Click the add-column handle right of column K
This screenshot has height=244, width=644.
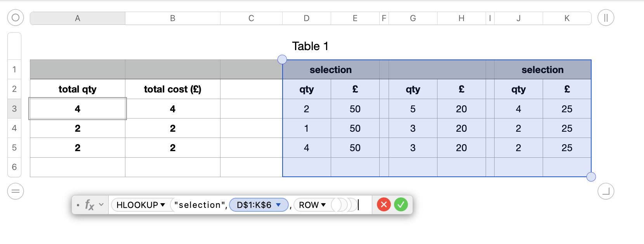pos(606,18)
